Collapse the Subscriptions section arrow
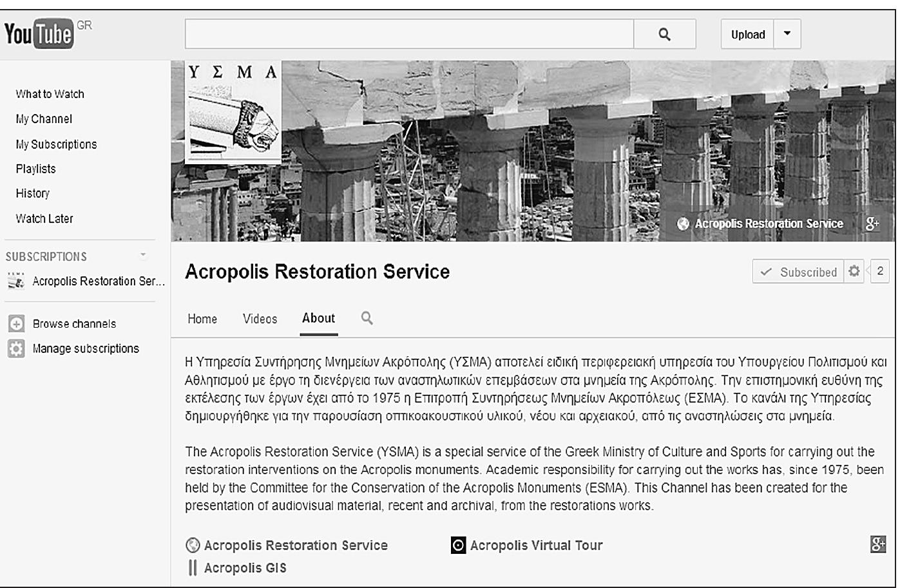This screenshot has width=900, height=588. click(143, 255)
